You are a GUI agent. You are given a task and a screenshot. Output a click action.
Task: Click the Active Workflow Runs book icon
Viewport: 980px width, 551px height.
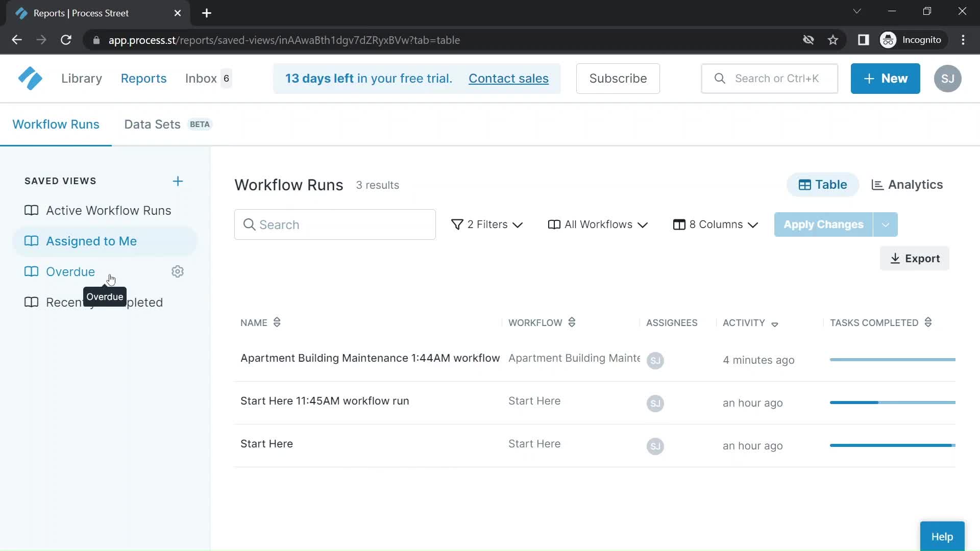32,211
